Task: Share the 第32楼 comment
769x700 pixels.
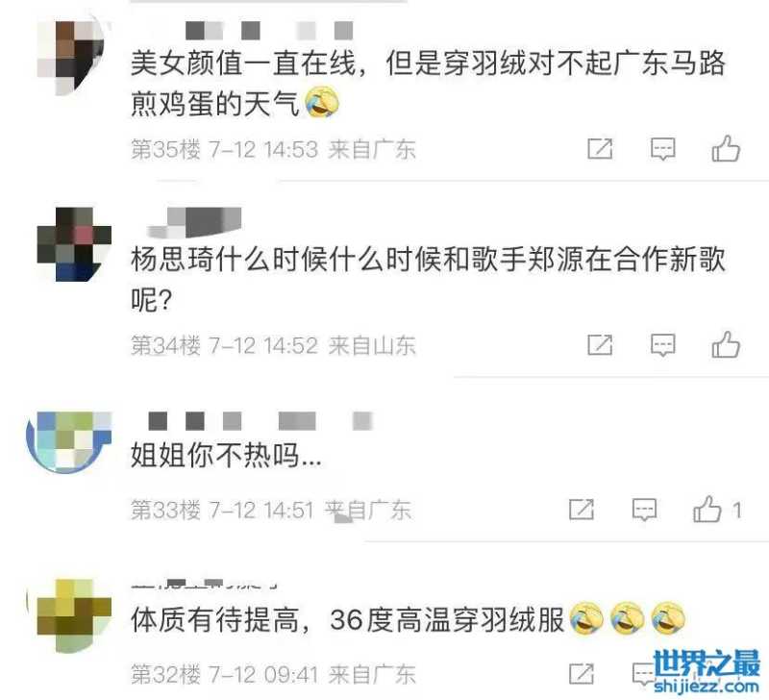Action: pos(582,673)
